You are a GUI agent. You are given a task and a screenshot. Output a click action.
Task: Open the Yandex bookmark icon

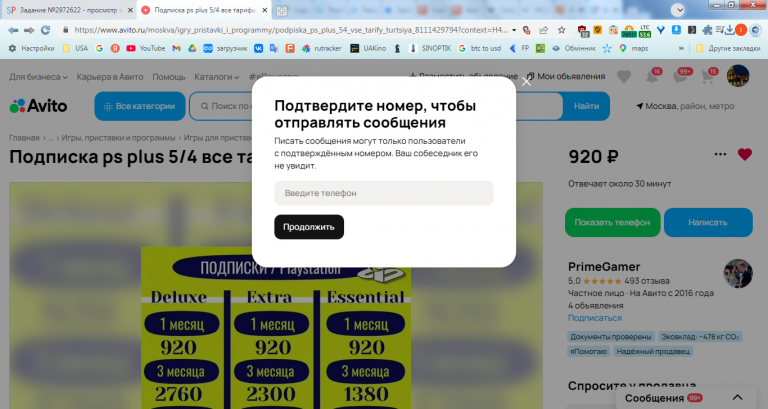115,48
